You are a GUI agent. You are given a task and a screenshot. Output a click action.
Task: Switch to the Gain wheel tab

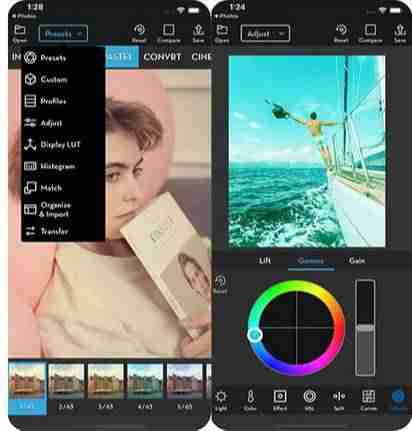[x=357, y=261]
